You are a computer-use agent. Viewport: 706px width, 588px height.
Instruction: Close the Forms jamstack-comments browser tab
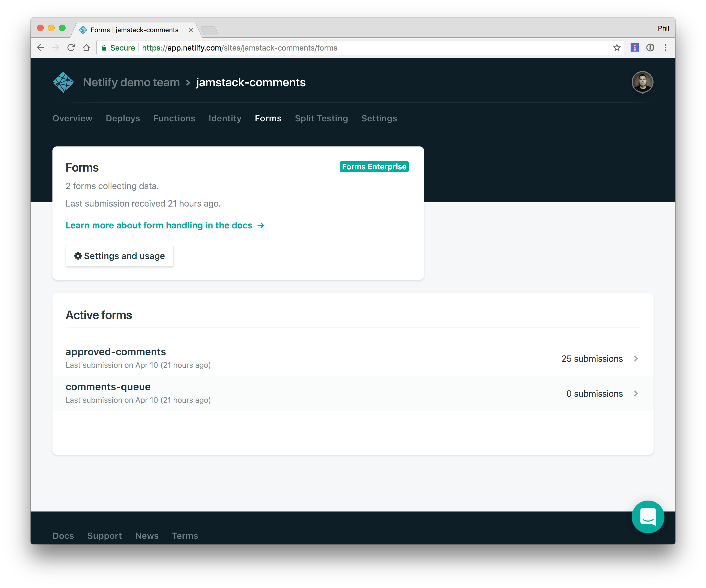tap(191, 30)
